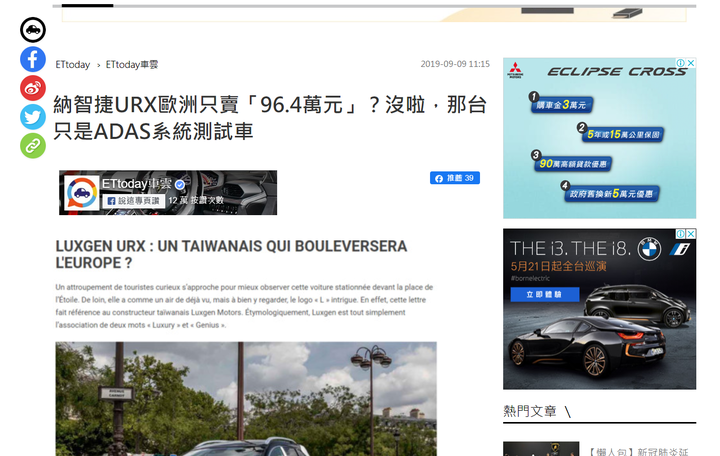720x456 pixels.
Task: Open ETtoday breadcrumb link
Action: coord(73,65)
